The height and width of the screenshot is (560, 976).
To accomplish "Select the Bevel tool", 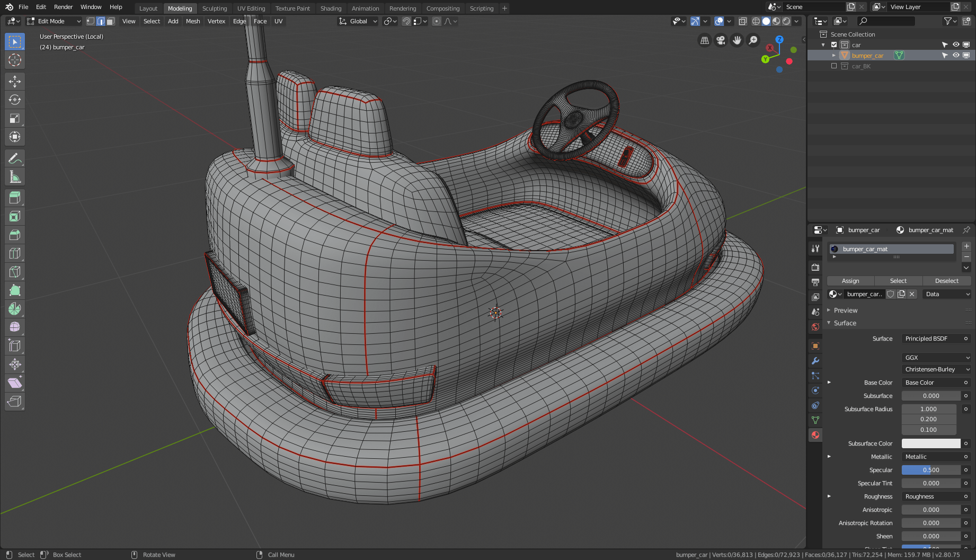I will pos(15,235).
